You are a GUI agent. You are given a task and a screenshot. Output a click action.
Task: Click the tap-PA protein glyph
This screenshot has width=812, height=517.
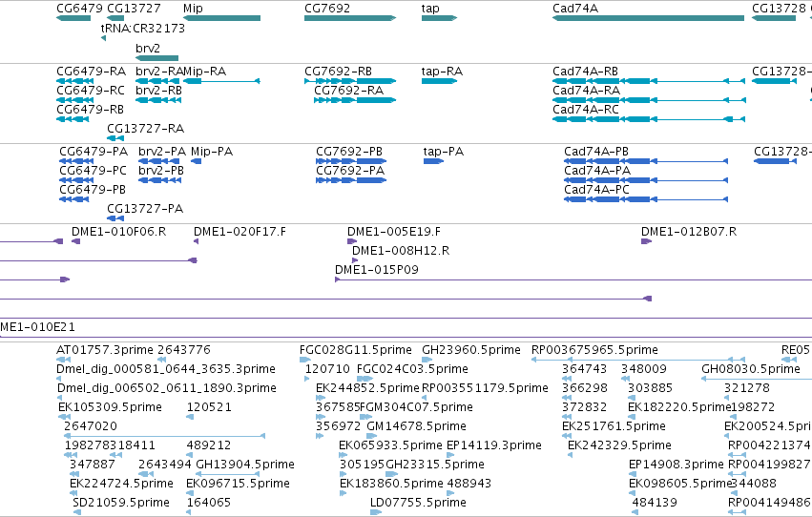[x=433, y=161]
